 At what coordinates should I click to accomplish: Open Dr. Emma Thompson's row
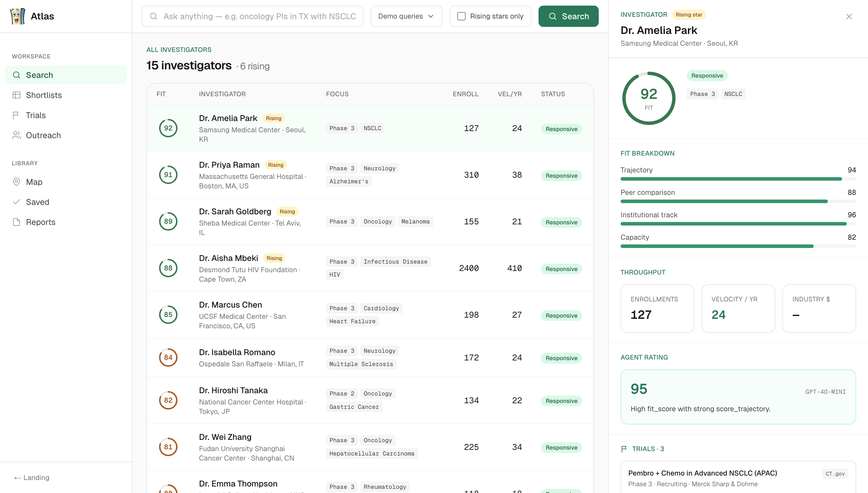(x=370, y=482)
